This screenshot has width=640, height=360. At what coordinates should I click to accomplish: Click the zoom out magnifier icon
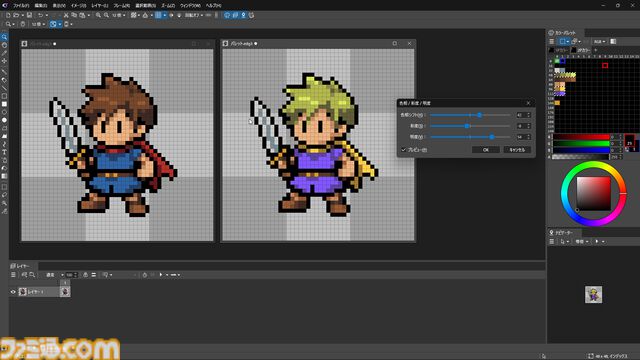106,15
